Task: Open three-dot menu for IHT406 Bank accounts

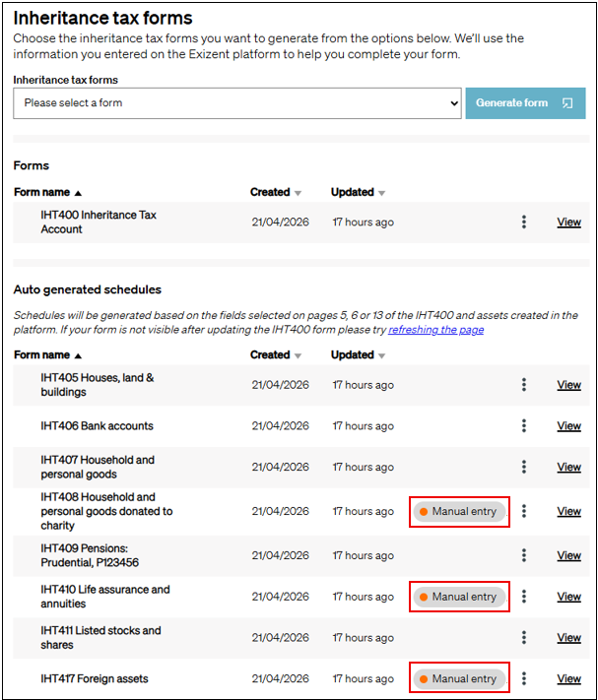Action: 524,426
